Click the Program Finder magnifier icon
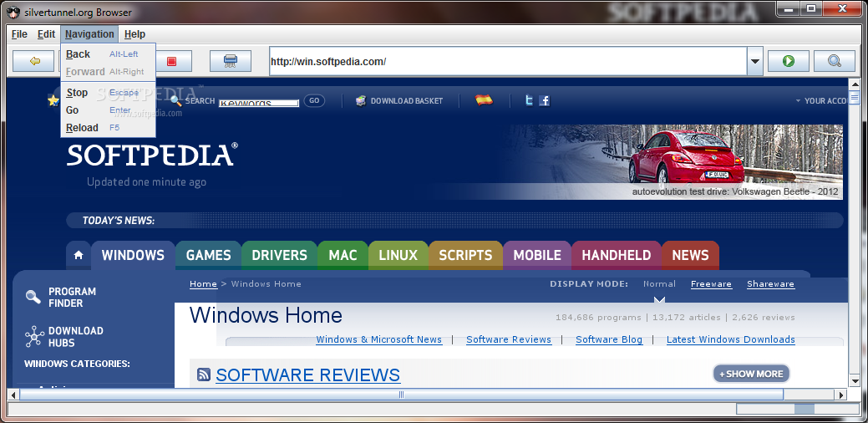Screen dimensions: 868x423 [33, 298]
